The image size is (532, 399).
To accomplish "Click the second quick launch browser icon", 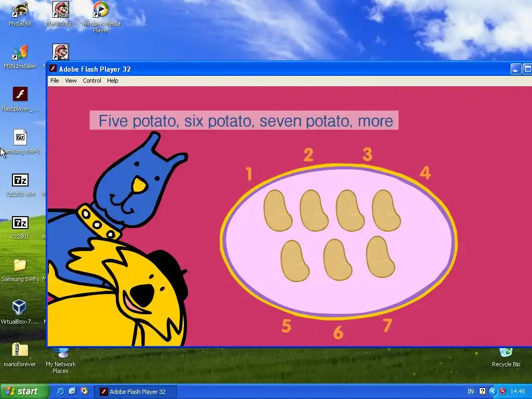I will click(x=72, y=391).
